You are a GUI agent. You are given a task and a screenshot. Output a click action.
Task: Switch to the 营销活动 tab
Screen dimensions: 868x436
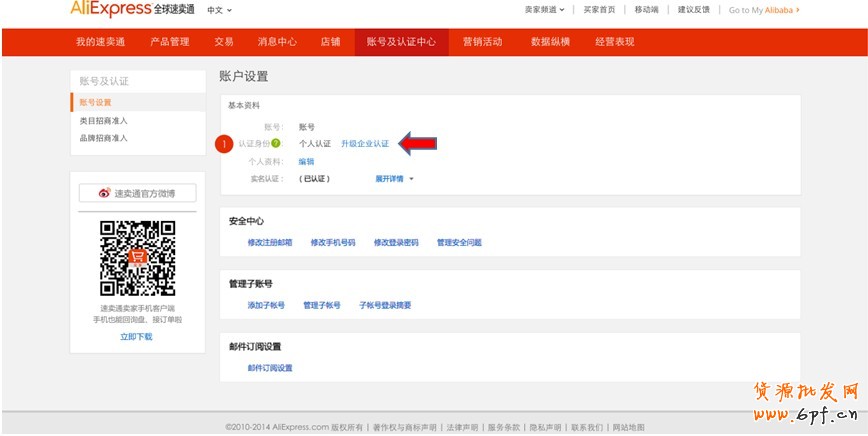tap(482, 42)
